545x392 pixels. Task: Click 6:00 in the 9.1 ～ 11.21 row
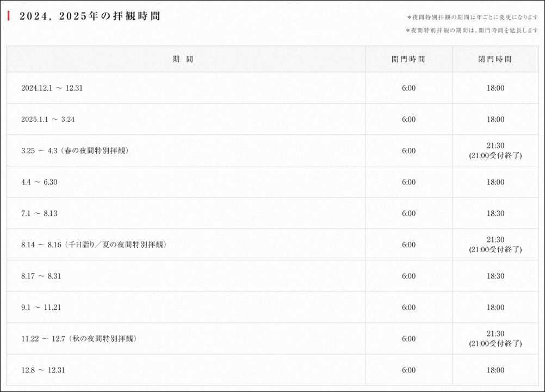coord(409,307)
